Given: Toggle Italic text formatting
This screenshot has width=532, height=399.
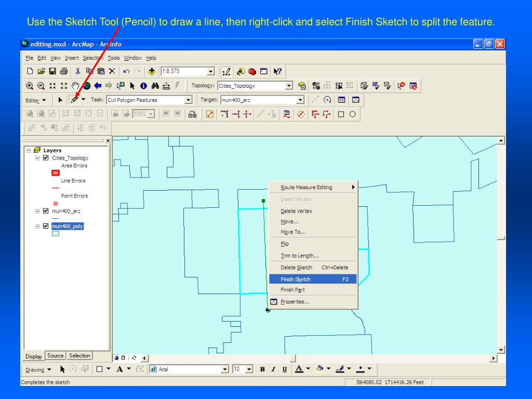Looking at the screenshot, I should tap(273, 369).
